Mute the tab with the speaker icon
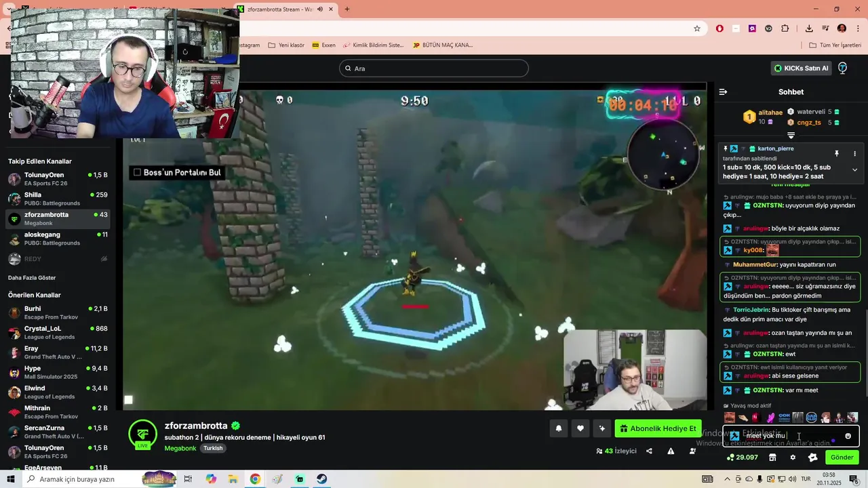 [x=319, y=9]
